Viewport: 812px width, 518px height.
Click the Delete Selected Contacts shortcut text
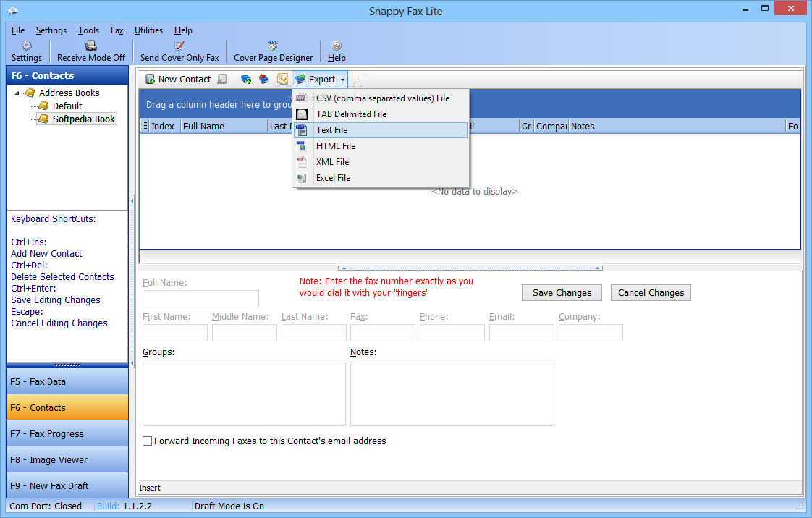click(62, 277)
